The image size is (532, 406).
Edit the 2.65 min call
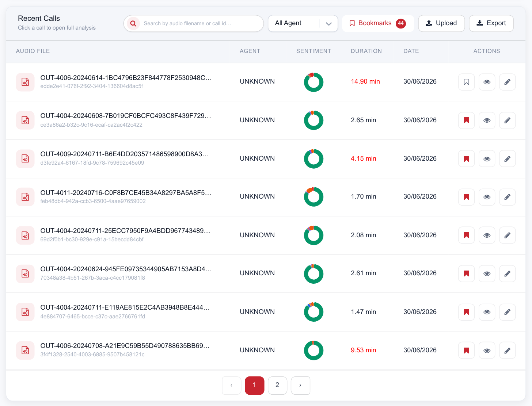pos(508,120)
